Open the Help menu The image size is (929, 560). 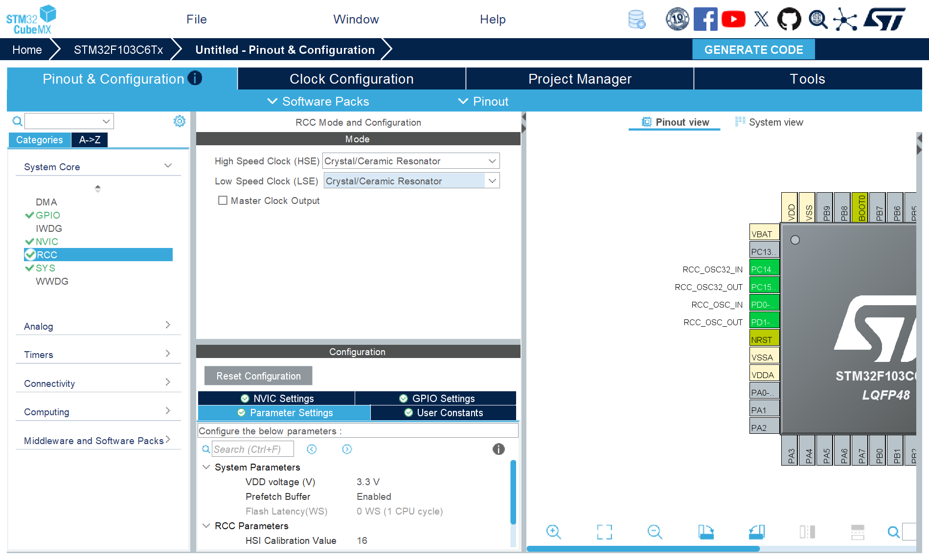[493, 19]
